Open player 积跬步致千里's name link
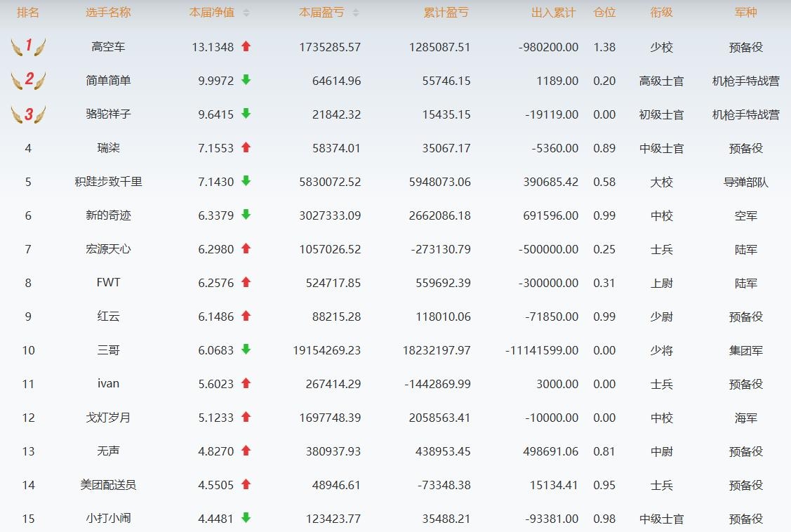Viewport: 791px width, 532px height. click(x=108, y=182)
